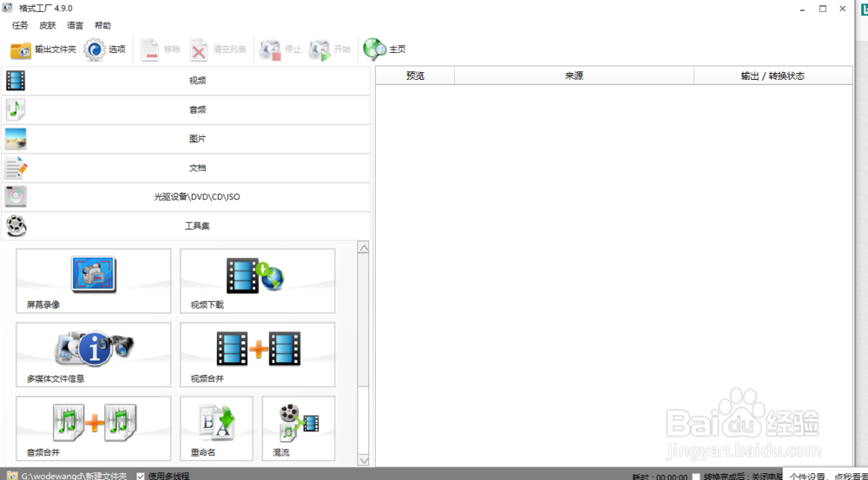
Task: Open the 视频合并 video merge tool
Action: point(258,354)
